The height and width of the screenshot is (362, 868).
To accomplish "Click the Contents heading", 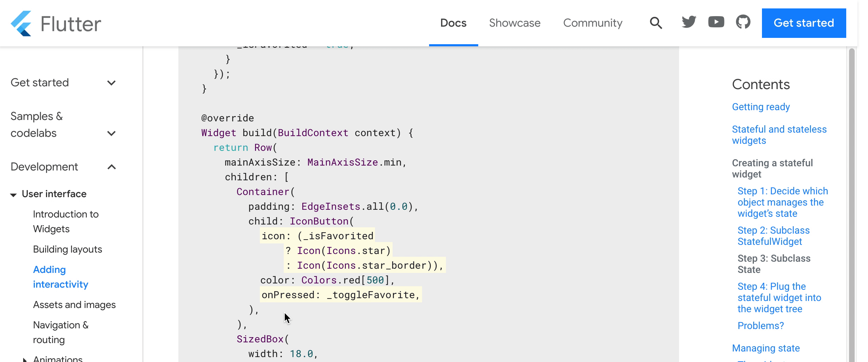I will [761, 85].
